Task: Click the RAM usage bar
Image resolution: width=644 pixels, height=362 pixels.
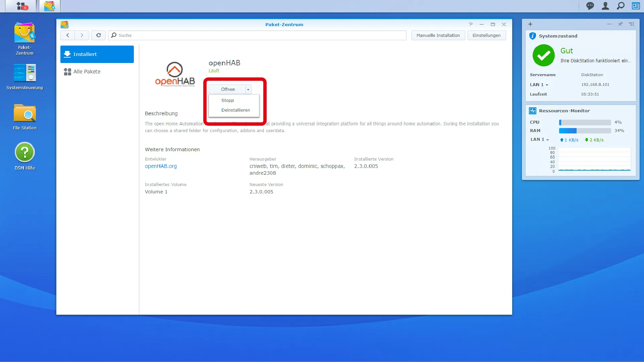Action: coord(585,131)
